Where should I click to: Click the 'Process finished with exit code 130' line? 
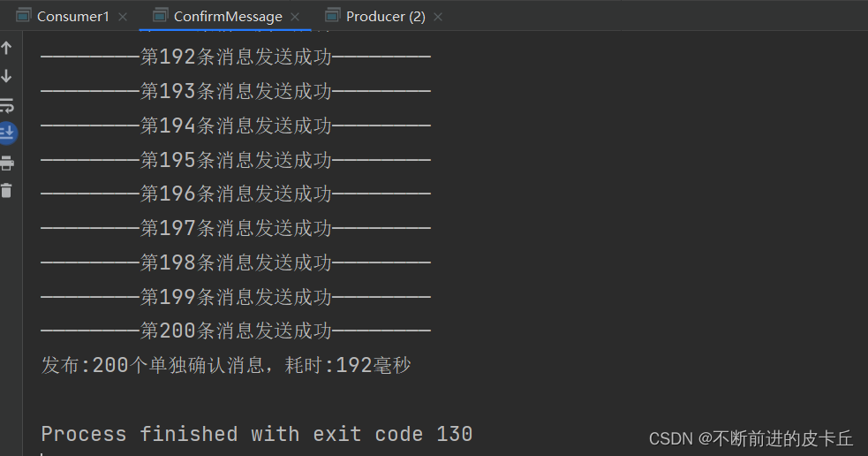(257, 434)
